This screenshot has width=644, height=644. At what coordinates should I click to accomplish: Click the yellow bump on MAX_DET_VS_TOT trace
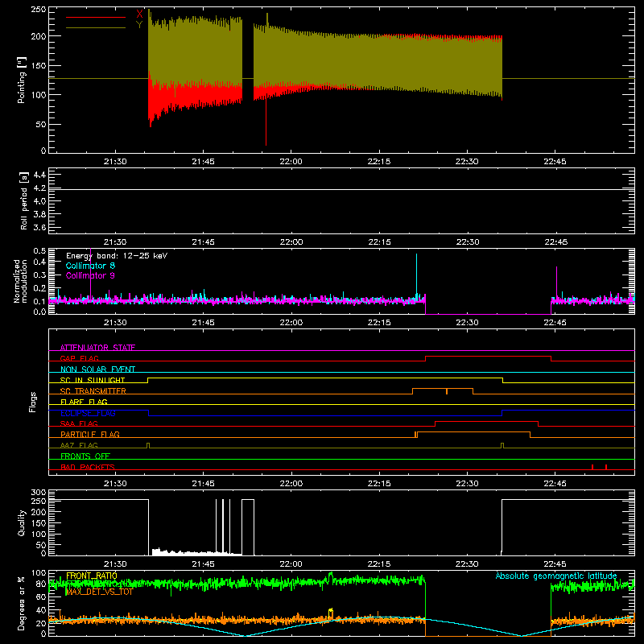[x=331, y=613]
